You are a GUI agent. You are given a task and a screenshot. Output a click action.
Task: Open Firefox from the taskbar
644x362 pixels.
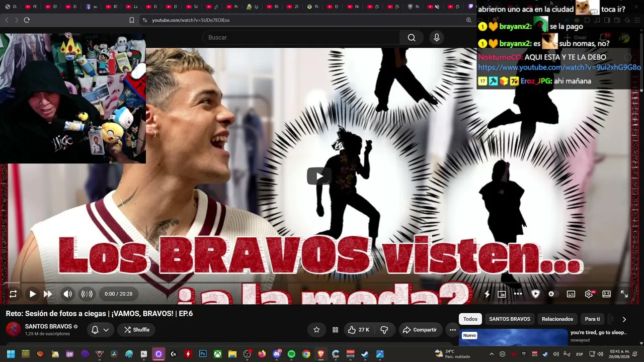pyautogui.click(x=262, y=354)
